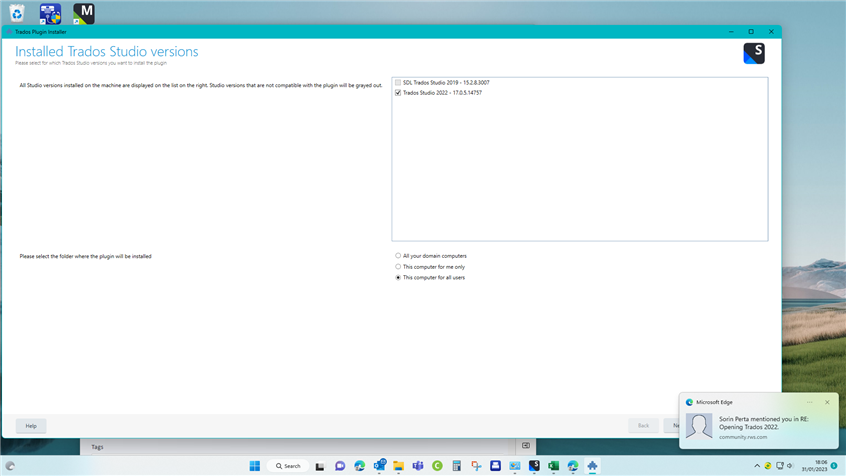Click the small icon beside the Tags field
Screen dimensions: 846x476
(x=526, y=446)
